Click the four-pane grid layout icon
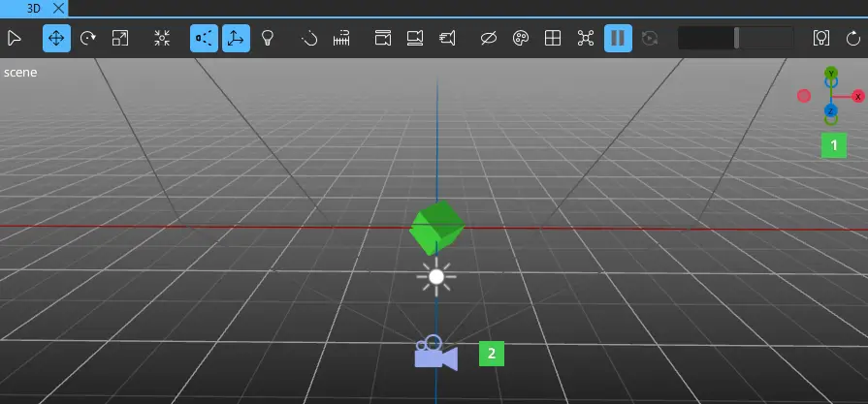Image resolution: width=868 pixels, height=404 pixels. (552, 39)
